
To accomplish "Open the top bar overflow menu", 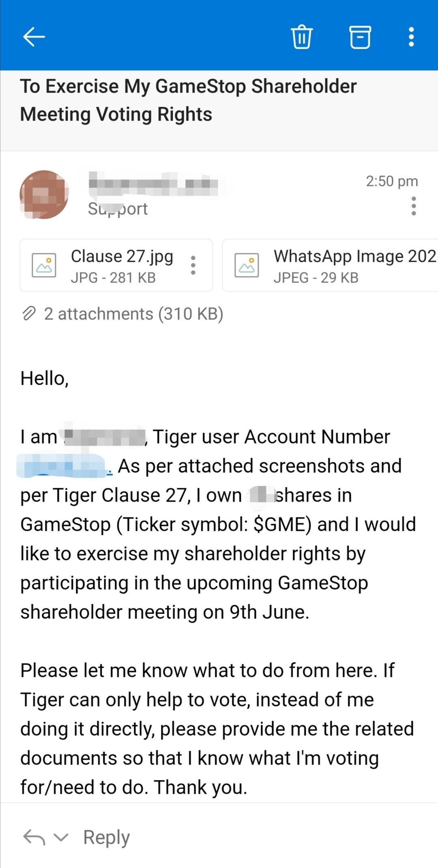I will pos(411,37).
